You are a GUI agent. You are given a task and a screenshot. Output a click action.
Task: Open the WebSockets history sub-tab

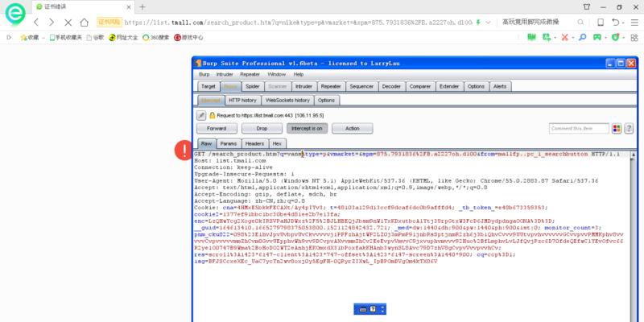288,100
